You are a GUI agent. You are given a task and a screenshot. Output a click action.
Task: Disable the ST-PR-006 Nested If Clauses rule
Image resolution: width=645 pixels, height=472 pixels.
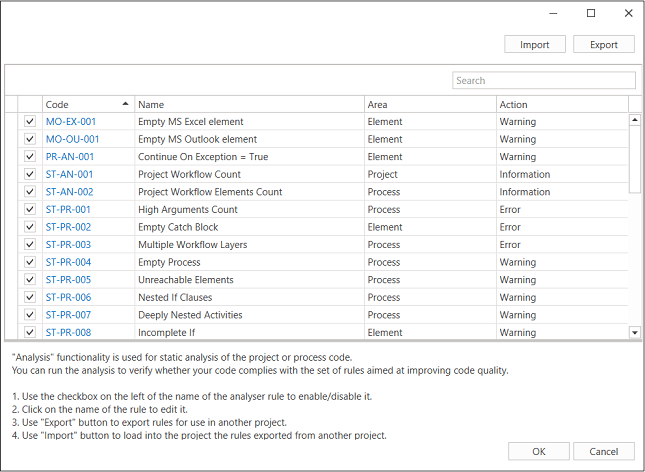(30, 297)
